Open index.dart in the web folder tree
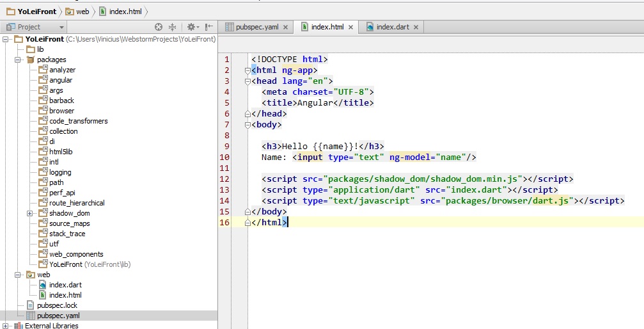This screenshot has height=329, width=644. [x=65, y=285]
